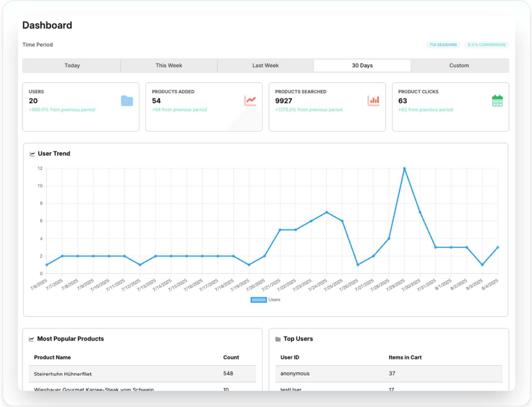Image resolution: width=532 pixels, height=407 pixels.
Task: Click the blue folder icon in Users card
Action: [x=127, y=101]
